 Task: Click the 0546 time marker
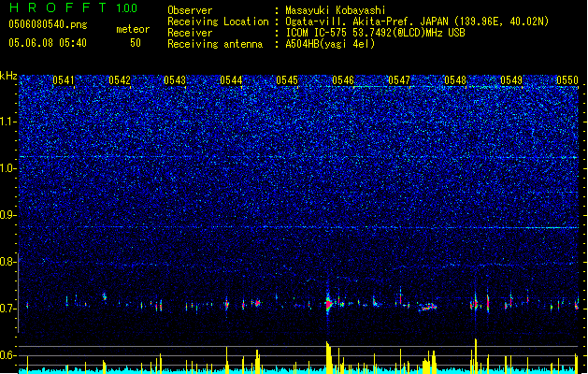tap(343, 80)
